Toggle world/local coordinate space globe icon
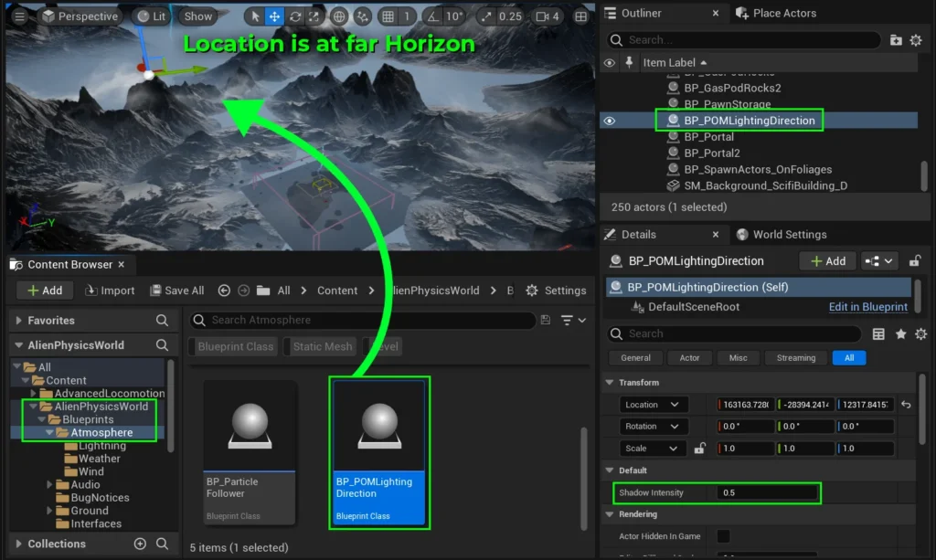 pyautogui.click(x=339, y=16)
